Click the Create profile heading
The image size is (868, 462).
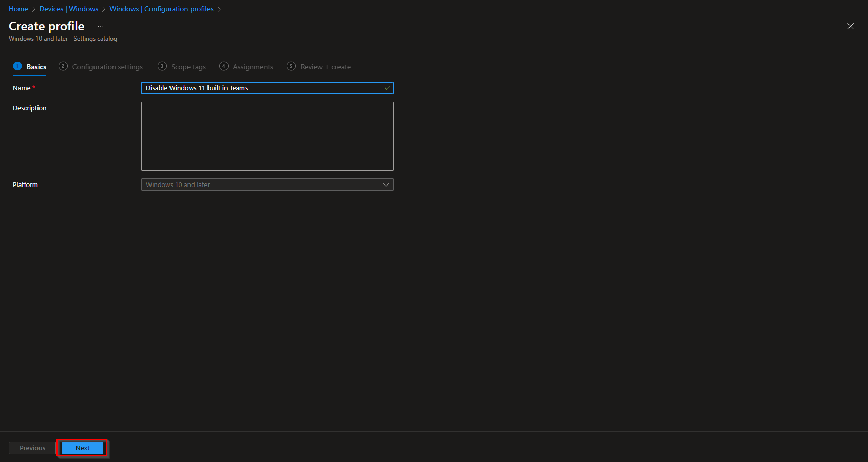pos(47,26)
